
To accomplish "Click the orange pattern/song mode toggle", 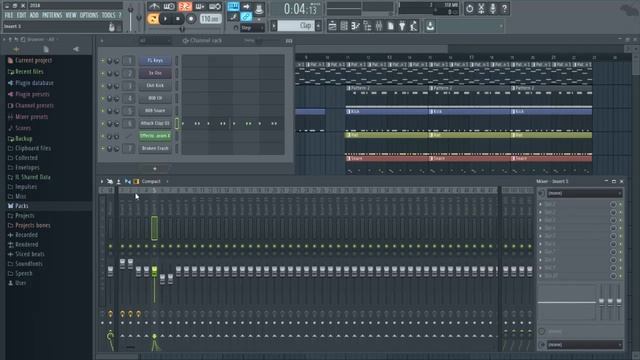I will click(x=153, y=19).
